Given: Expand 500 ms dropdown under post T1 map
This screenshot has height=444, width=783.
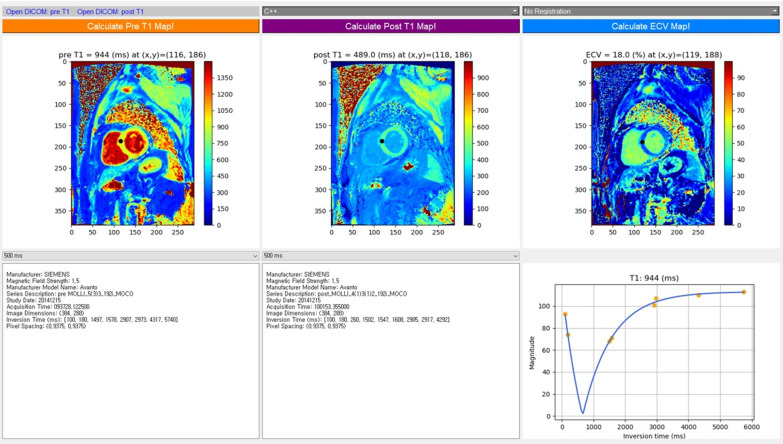Looking at the screenshot, I should coord(391,256).
